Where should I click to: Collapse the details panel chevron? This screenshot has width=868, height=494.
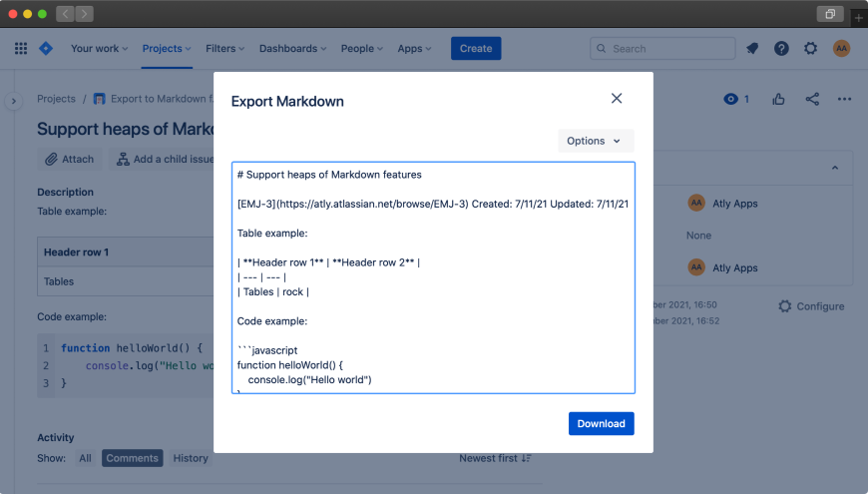coord(835,168)
